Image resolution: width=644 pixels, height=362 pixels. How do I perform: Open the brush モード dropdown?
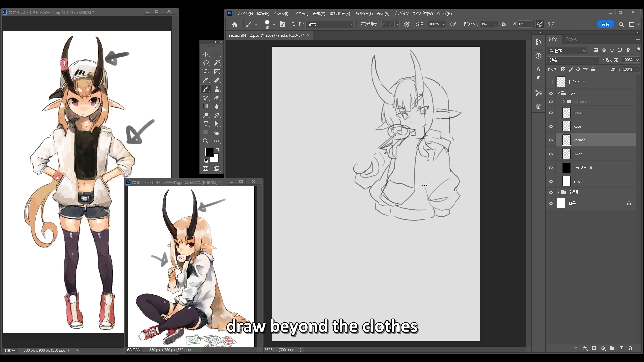(x=329, y=24)
